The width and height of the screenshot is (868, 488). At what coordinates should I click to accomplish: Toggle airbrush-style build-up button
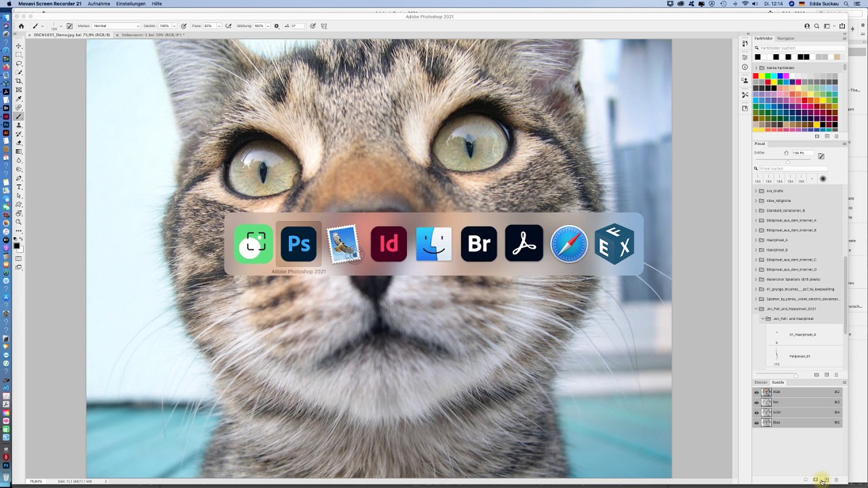tap(229, 26)
